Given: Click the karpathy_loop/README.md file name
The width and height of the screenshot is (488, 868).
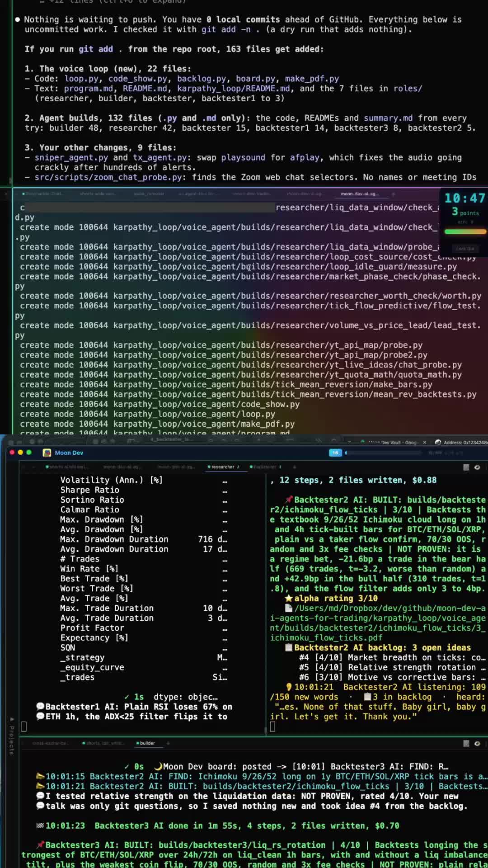Looking at the screenshot, I should pyautogui.click(x=234, y=89).
